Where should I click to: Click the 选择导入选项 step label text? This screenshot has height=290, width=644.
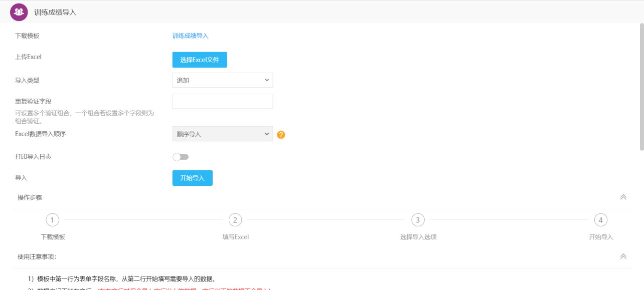(x=418, y=236)
